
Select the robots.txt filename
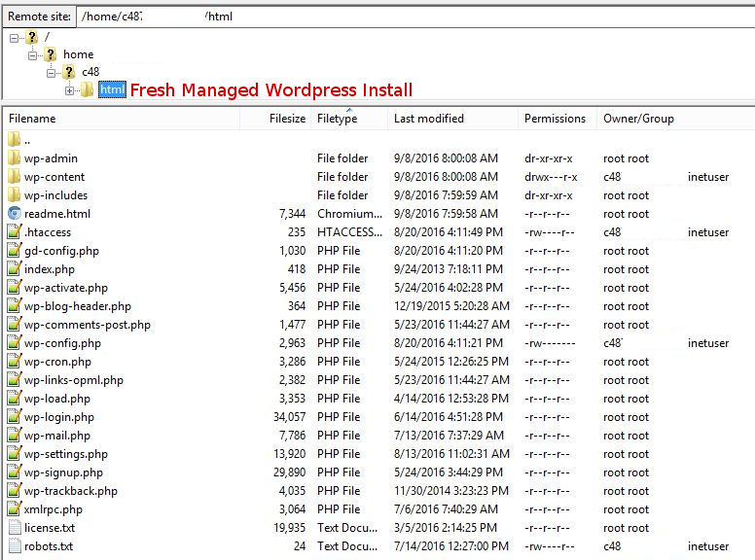(49, 546)
